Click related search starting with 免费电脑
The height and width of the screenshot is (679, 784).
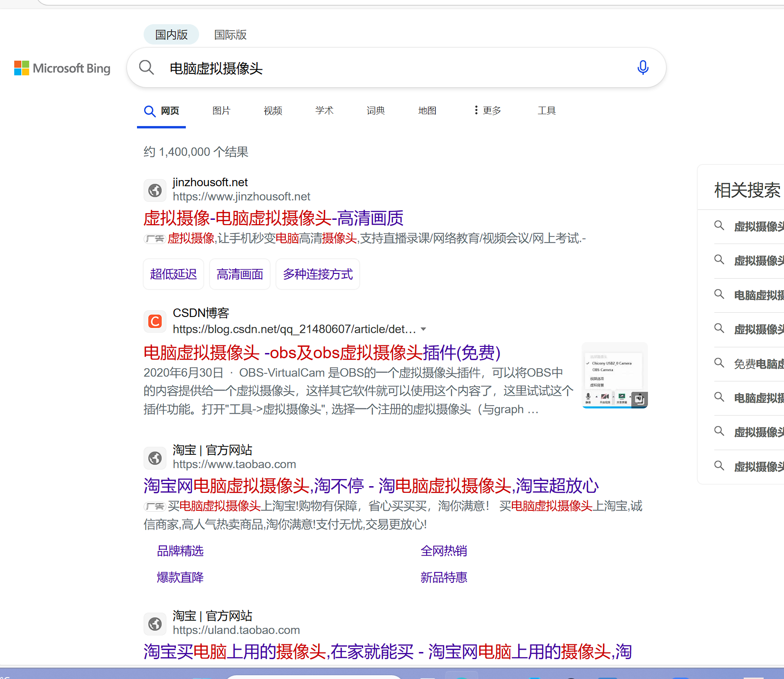click(x=758, y=364)
